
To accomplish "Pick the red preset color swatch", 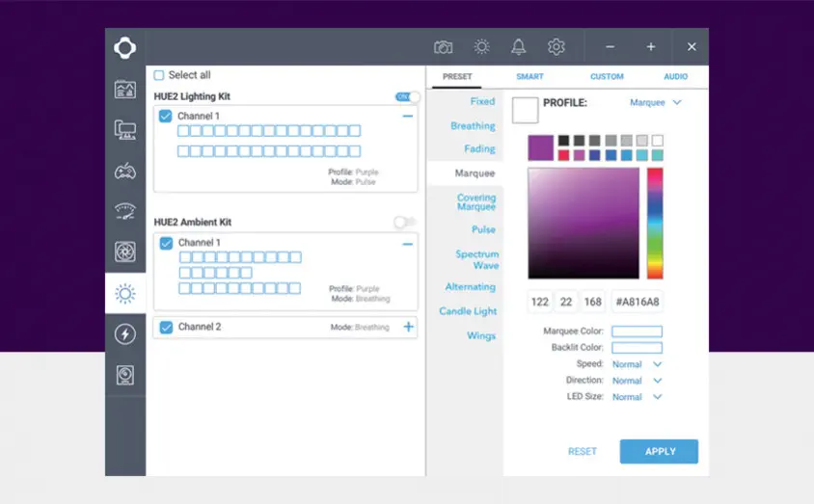I will pyautogui.click(x=563, y=155).
